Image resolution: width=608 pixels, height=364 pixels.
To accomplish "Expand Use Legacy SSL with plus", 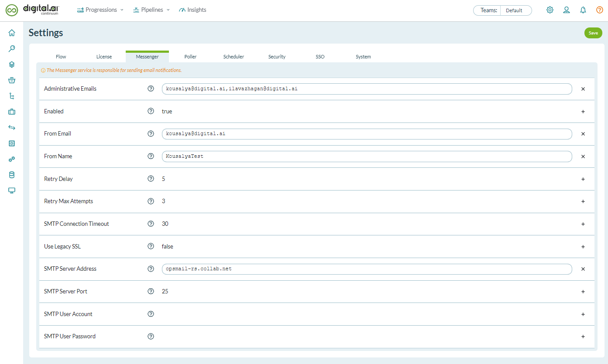I will pos(583,247).
